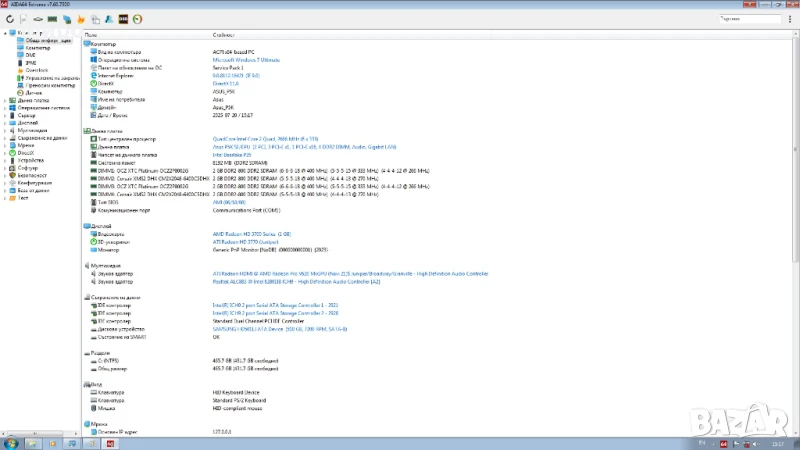This screenshot has width=800, height=450.
Task: Open the Датчик sensor tree item
Action: [x=34, y=92]
